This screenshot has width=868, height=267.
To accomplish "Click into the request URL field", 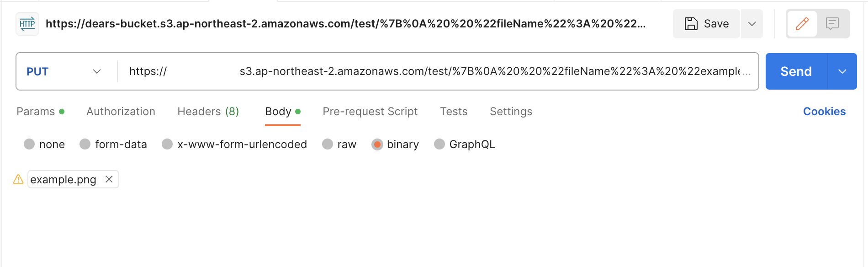I will click(x=438, y=71).
